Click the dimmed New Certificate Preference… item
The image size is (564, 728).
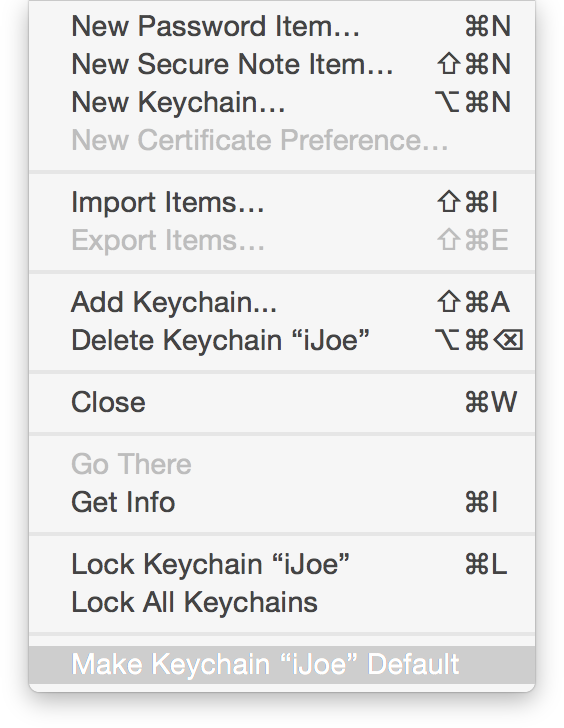tap(282, 140)
